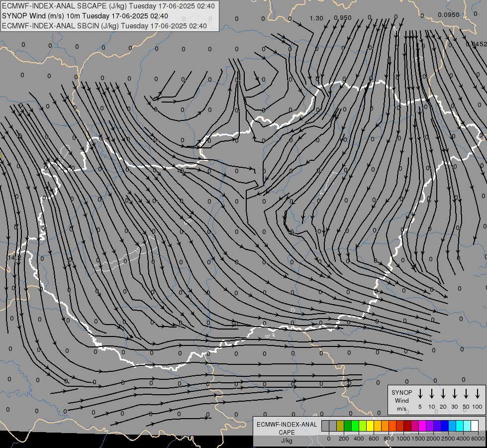This screenshot has height=448, width=487.
Task: Click the SBCAPE title line in header
Action: coord(108,6)
